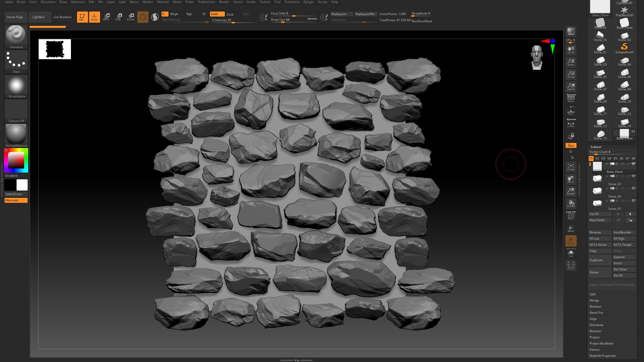The width and height of the screenshot is (644, 362).
Task: Select the SimpleBrush tool
Action: tap(624, 49)
